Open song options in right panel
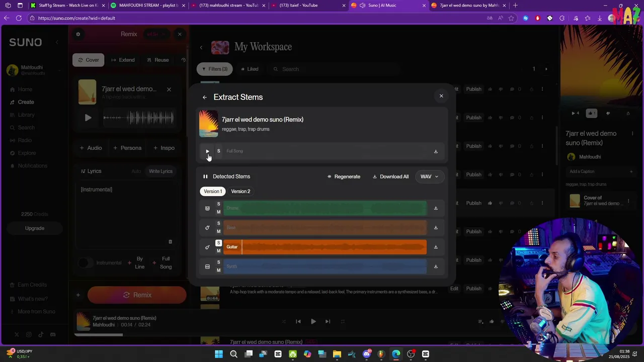The height and width of the screenshot is (362, 644). [x=632, y=134]
